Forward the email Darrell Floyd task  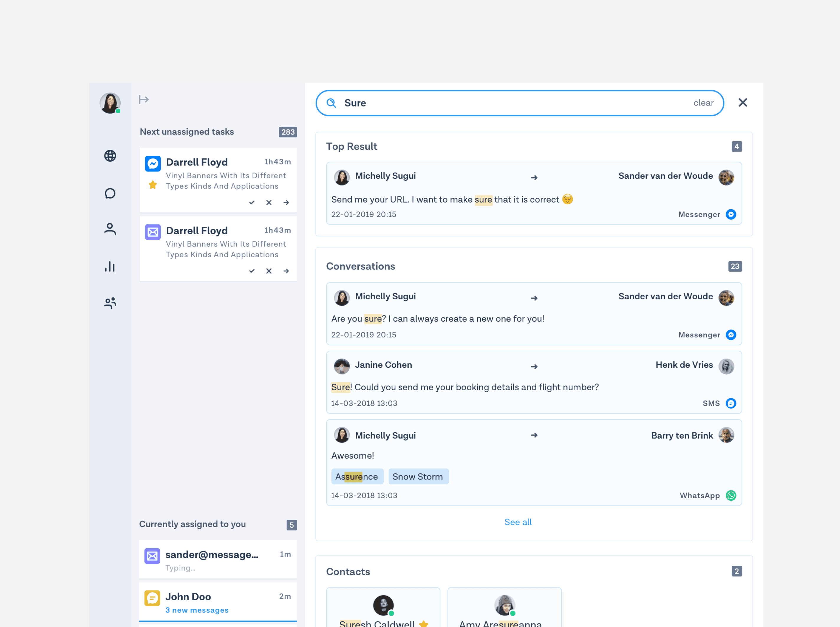pyautogui.click(x=286, y=271)
